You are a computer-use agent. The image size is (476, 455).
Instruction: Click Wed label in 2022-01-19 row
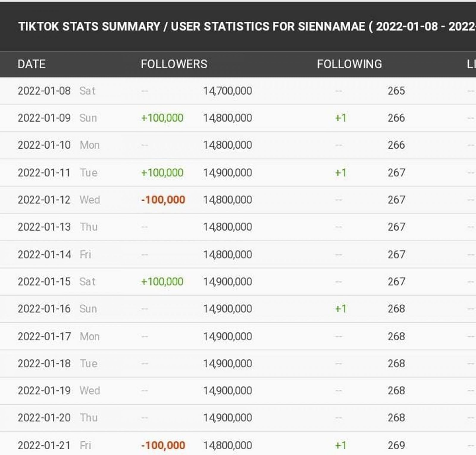click(x=90, y=391)
